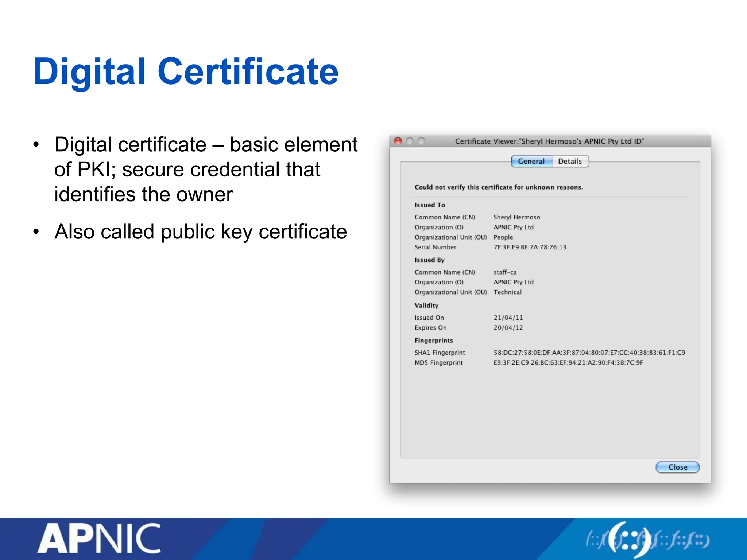Select the common name 'Sheryl Hermoso'
Screen dimensions: 747x560
pyautogui.click(x=516, y=217)
